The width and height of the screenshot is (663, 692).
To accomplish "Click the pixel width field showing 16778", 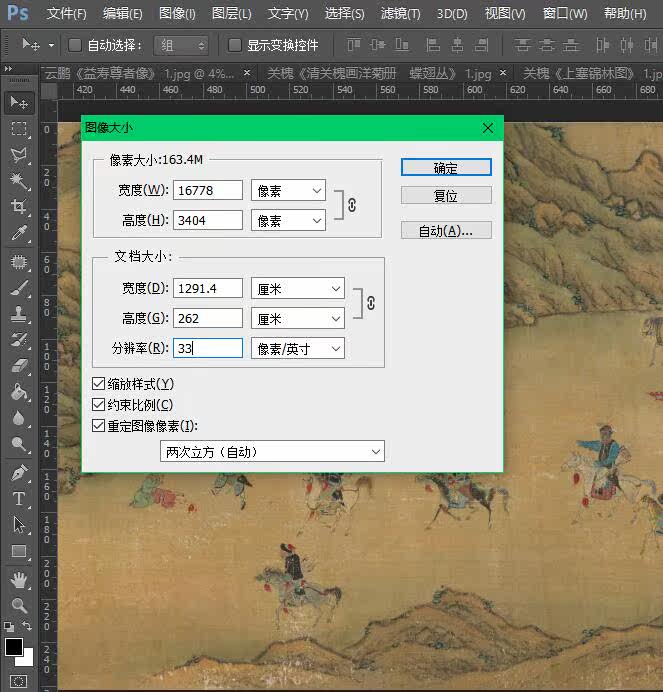I will (208, 190).
